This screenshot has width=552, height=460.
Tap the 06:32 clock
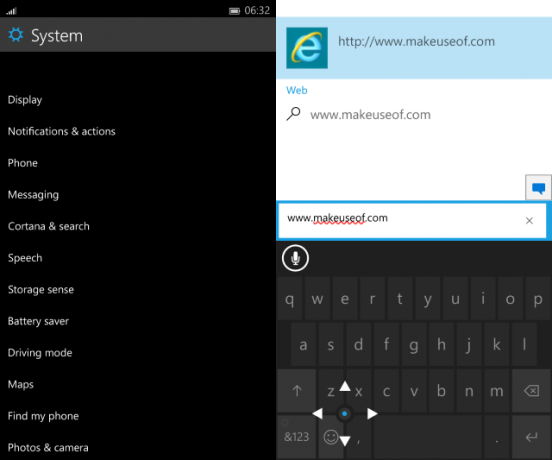click(257, 11)
